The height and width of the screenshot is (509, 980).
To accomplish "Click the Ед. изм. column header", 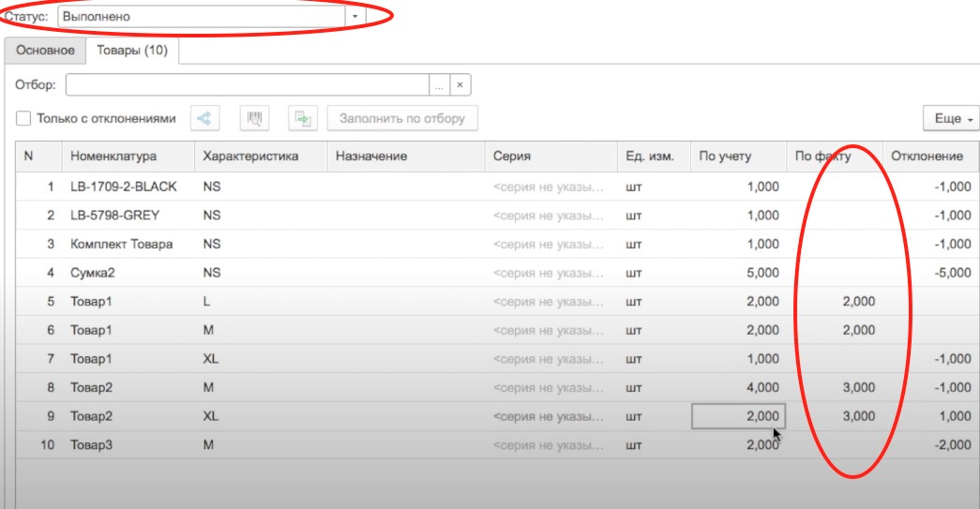I will pyautogui.click(x=654, y=157).
